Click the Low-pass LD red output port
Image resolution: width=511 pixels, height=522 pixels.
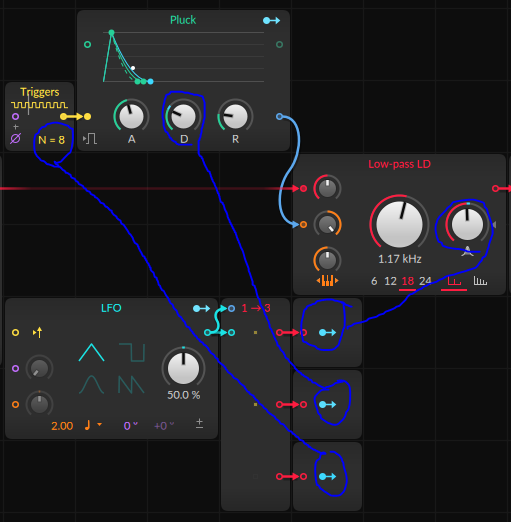point(495,188)
